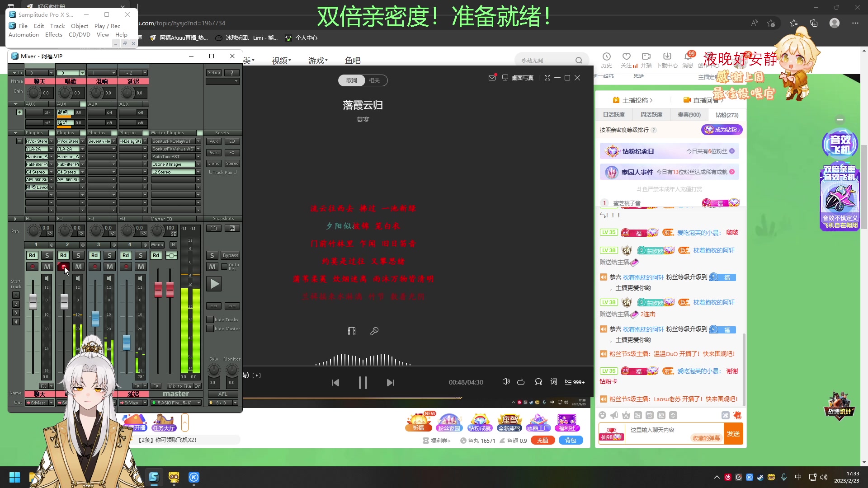Pause the song in music player
The width and height of the screenshot is (868, 488).
click(363, 383)
